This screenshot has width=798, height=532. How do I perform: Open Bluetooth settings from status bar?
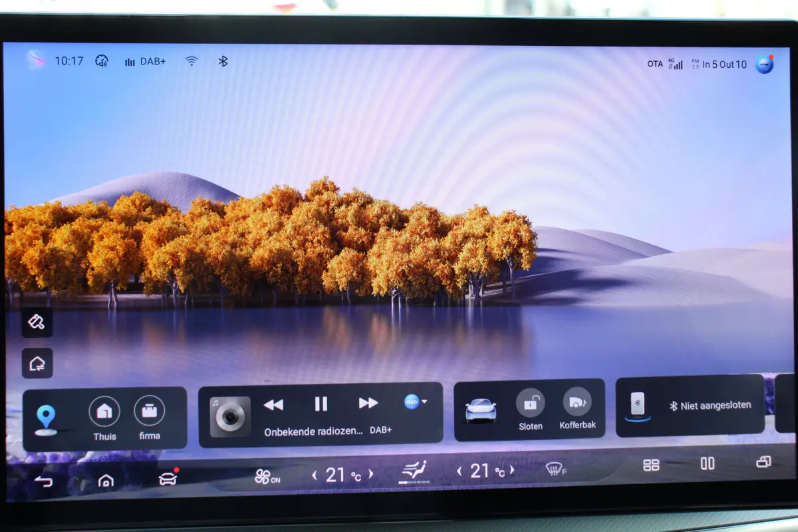coord(223,61)
